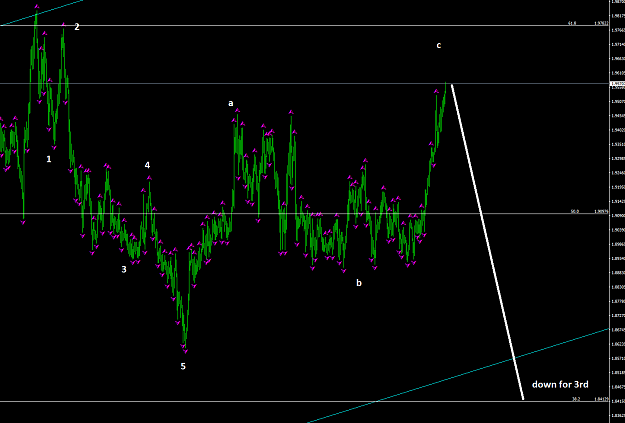Select the wave label '4' on the chart
The height and width of the screenshot is (423, 625).
tap(147, 165)
